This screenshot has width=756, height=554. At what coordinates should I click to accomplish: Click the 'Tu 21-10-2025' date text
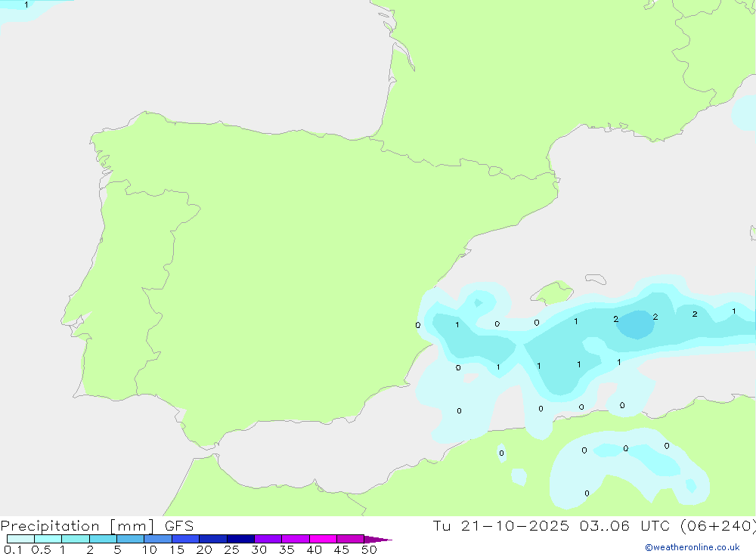click(x=500, y=526)
